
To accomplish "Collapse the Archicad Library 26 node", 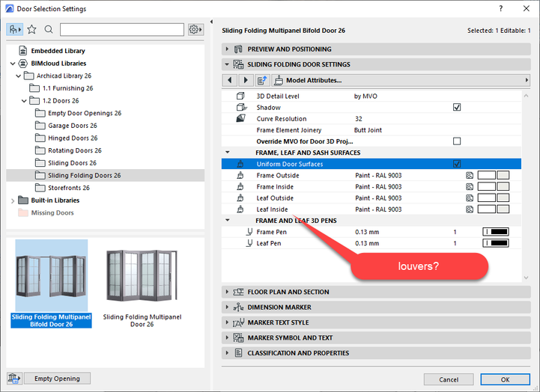I will pos(19,76).
